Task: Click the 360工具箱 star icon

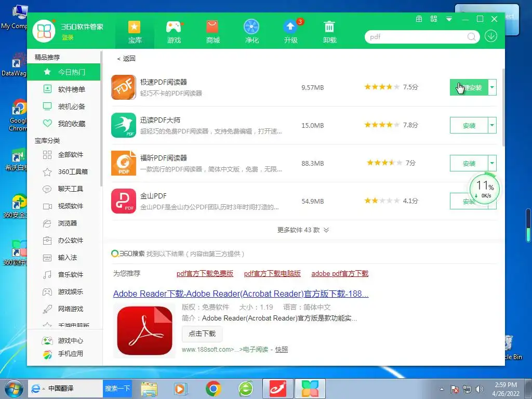Action: point(47,172)
